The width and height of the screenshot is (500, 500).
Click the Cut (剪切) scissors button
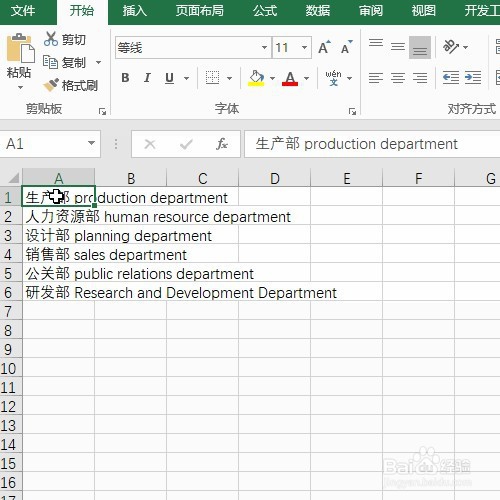click(65, 39)
